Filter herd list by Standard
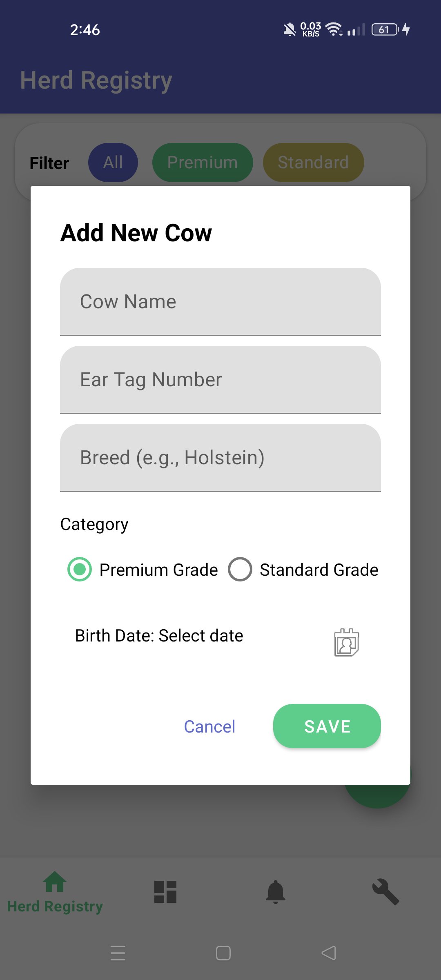Image resolution: width=441 pixels, height=980 pixels. point(313,163)
